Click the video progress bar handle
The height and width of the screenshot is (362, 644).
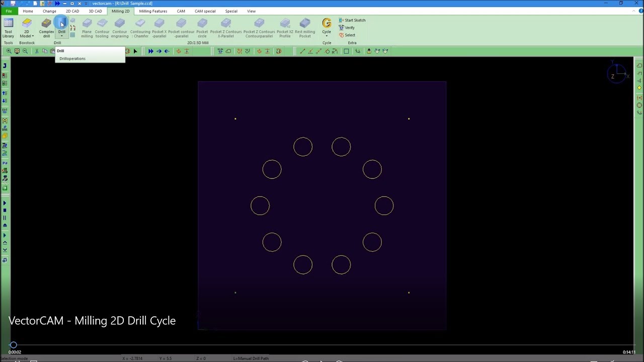click(13, 345)
